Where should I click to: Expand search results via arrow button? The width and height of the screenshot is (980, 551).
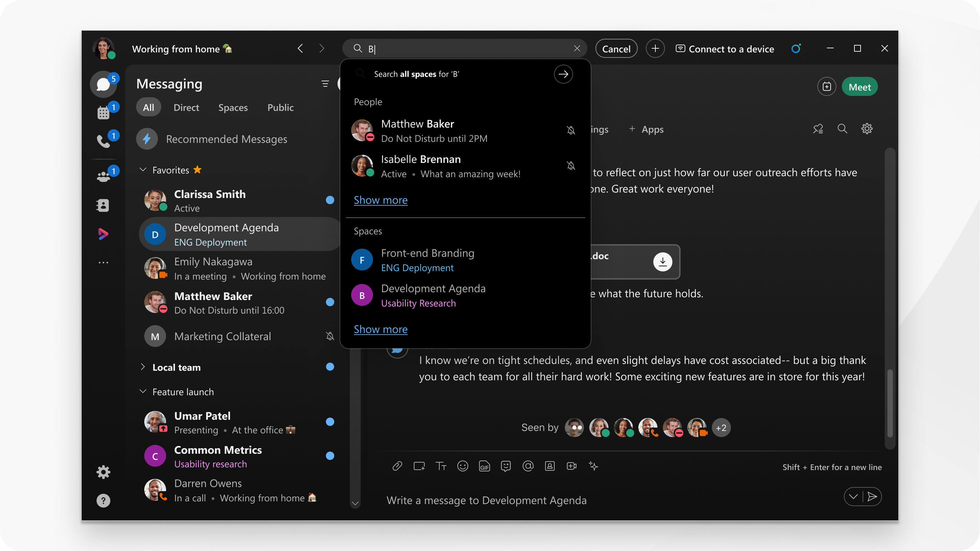(x=563, y=74)
